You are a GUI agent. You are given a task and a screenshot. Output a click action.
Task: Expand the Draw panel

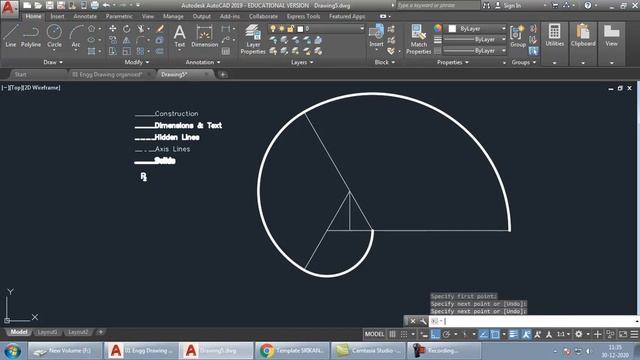tap(53, 62)
